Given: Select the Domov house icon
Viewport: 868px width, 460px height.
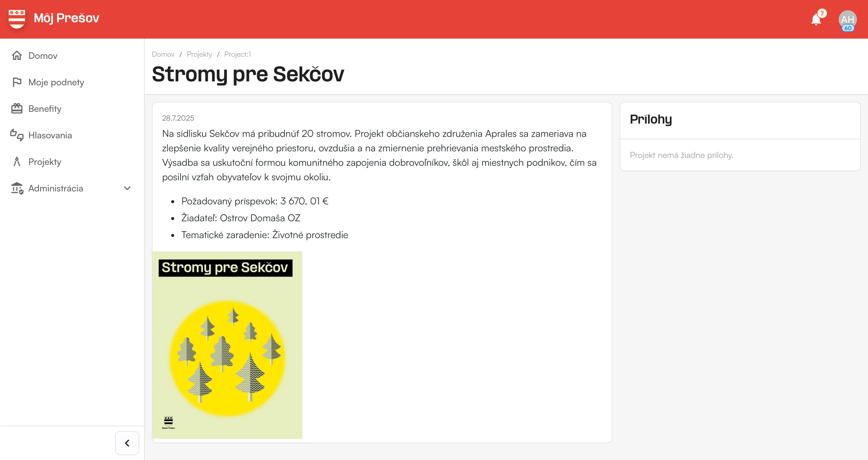Looking at the screenshot, I should [x=17, y=55].
